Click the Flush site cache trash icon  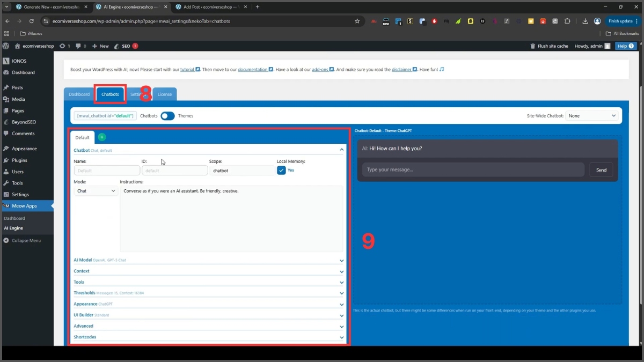tap(532, 46)
